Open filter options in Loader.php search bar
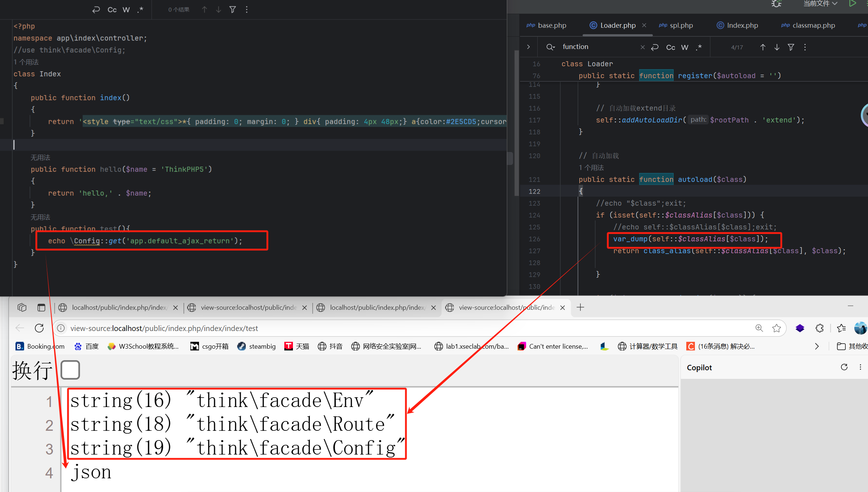This screenshot has height=492, width=868. click(x=791, y=47)
